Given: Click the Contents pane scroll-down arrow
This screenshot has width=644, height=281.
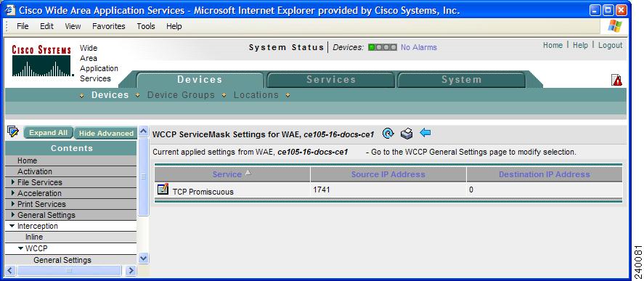Looking at the screenshot, I should pyautogui.click(x=143, y=258).
